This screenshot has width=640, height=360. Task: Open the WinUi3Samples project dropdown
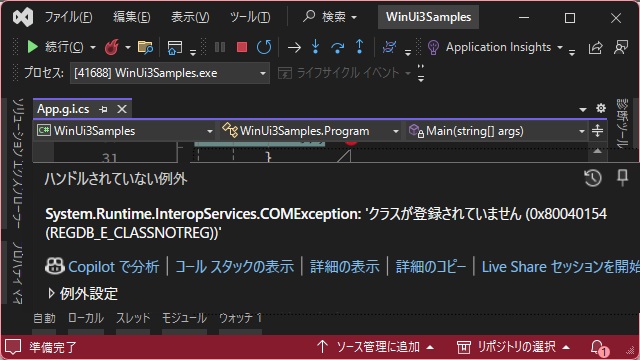pos(125,131)
